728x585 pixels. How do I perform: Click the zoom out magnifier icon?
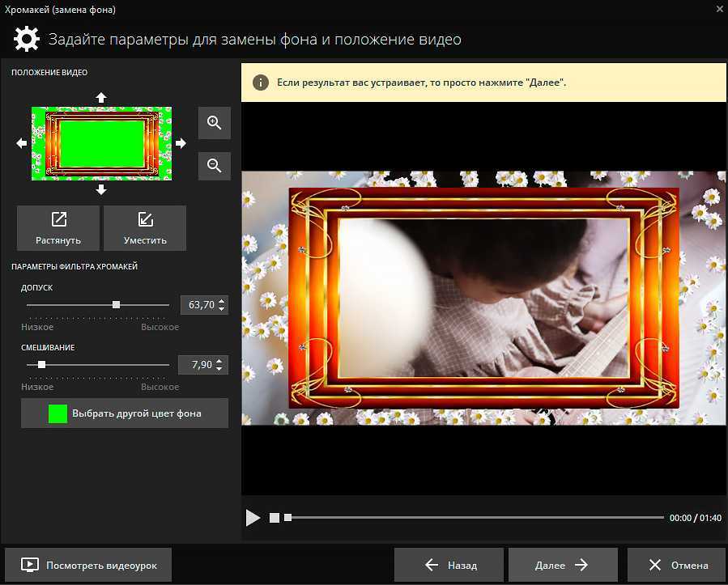click(215, 166)
